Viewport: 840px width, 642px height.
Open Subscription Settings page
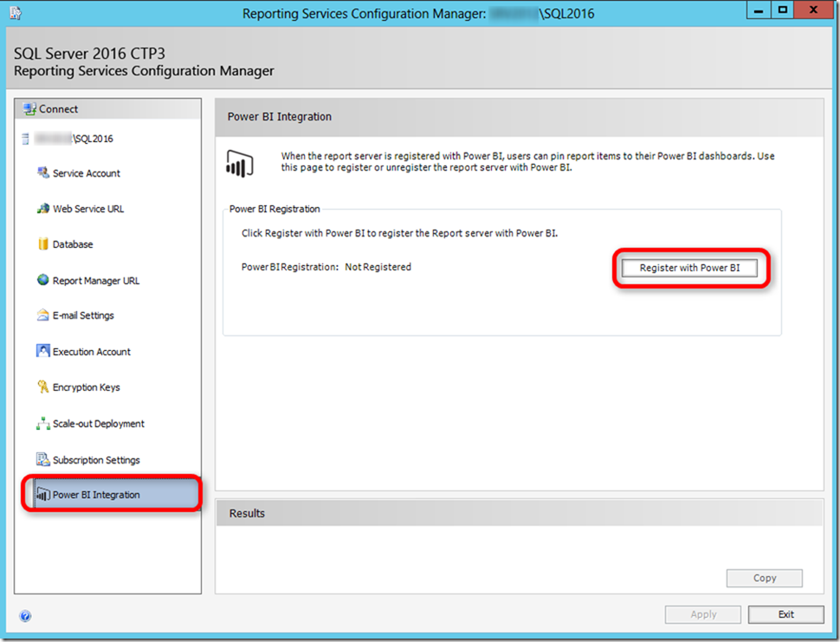tap(96, 460)
